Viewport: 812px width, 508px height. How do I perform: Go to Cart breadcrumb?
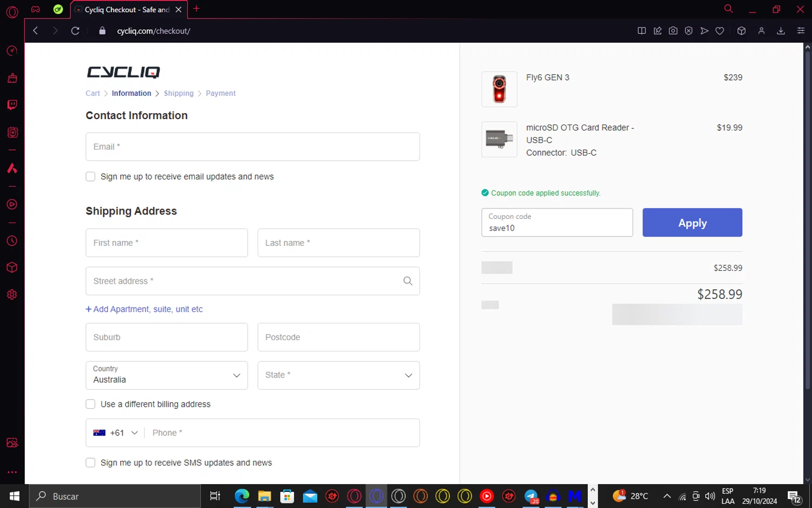[93, 93]
